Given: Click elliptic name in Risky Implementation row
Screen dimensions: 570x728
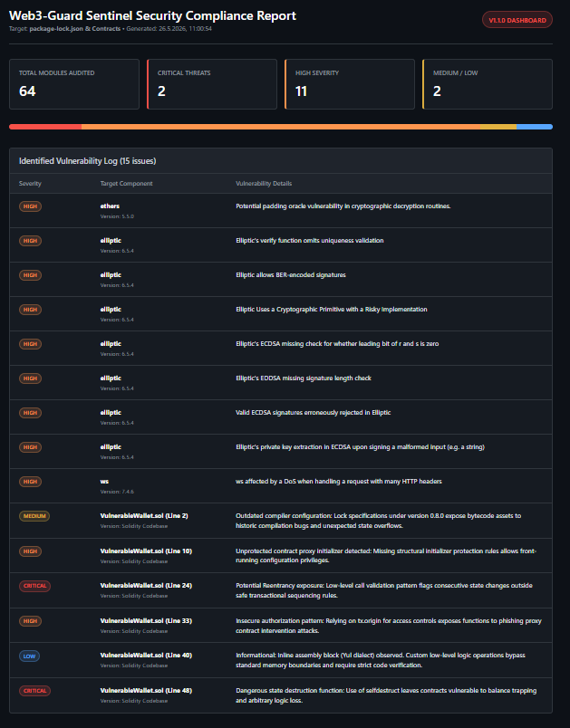Looking at the screenshot, I should 111,309.
